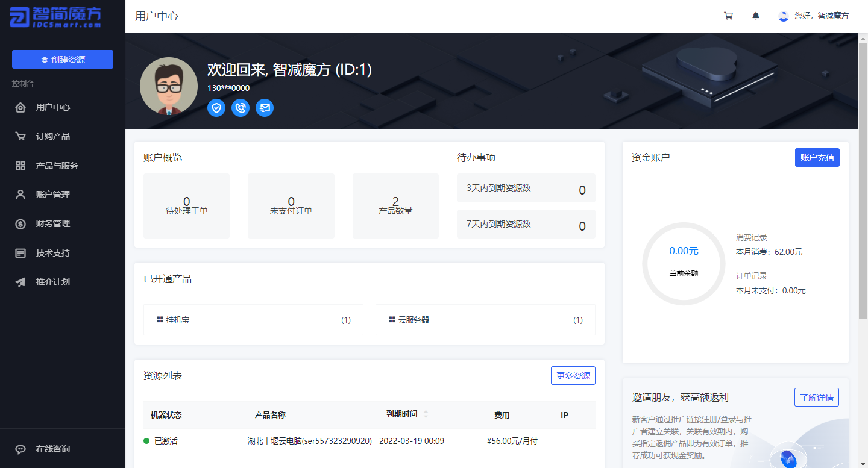Click the 本月消费：62.00元 text
Image resolution: width=868 pixels, height=468 pixels.
click(x=769, y=252)
